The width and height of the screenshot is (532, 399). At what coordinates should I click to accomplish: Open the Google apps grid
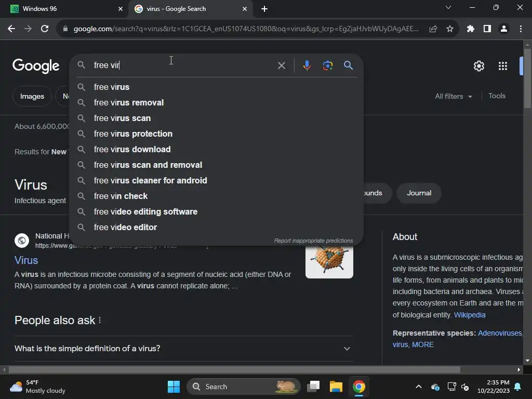click(x=503, y=66)
